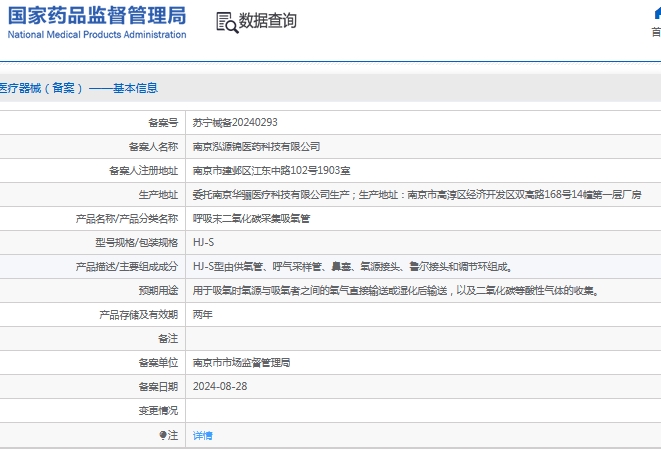Click the 预期用途 label
Image resolution: width=661 pixels, height=454 pixels.
click(158, 290)
